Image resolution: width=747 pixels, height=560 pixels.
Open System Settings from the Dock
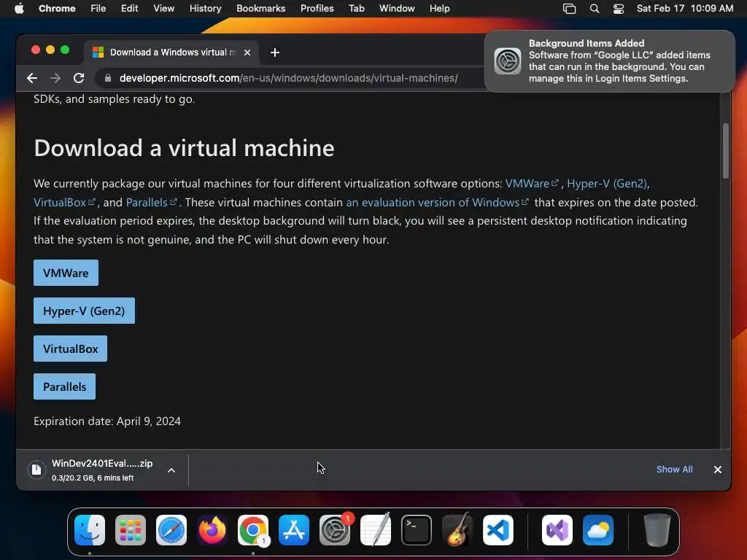334,530
